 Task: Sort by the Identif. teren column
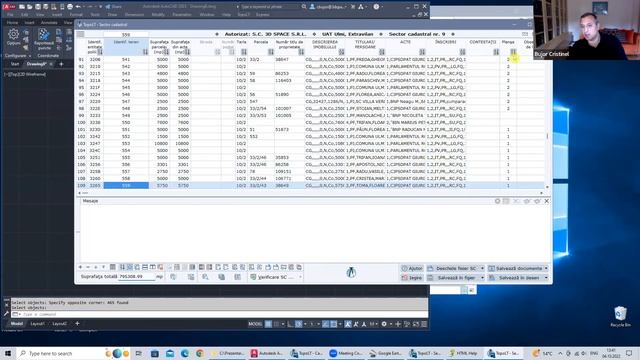coord(145,52)
